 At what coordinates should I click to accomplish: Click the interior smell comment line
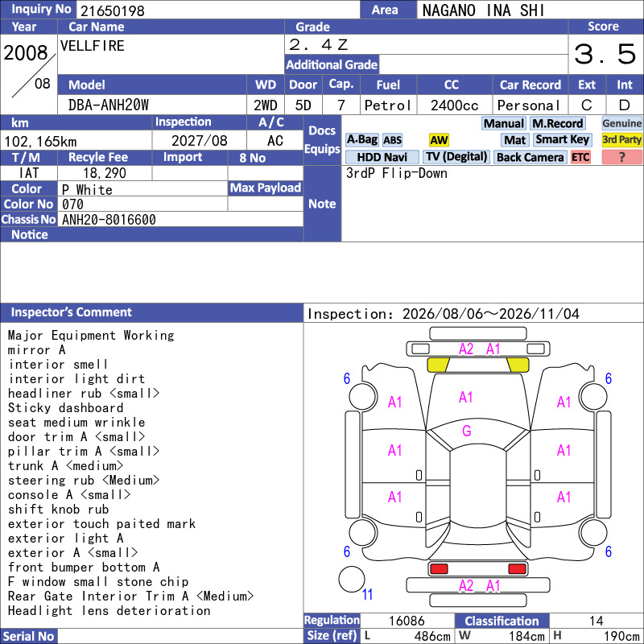click(x=58, y=365)
